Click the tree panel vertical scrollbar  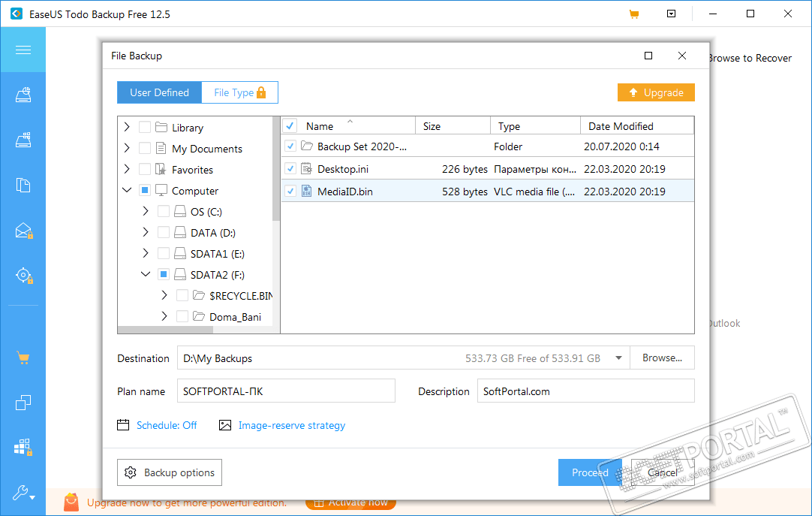pyautogui.click(x=276, y=170)
